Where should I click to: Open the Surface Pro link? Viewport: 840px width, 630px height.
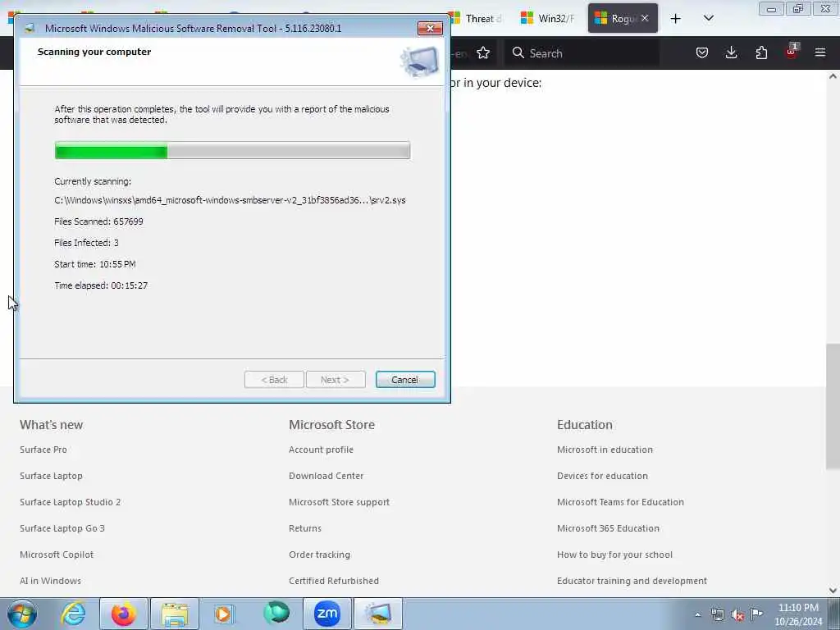click(43, 450)
